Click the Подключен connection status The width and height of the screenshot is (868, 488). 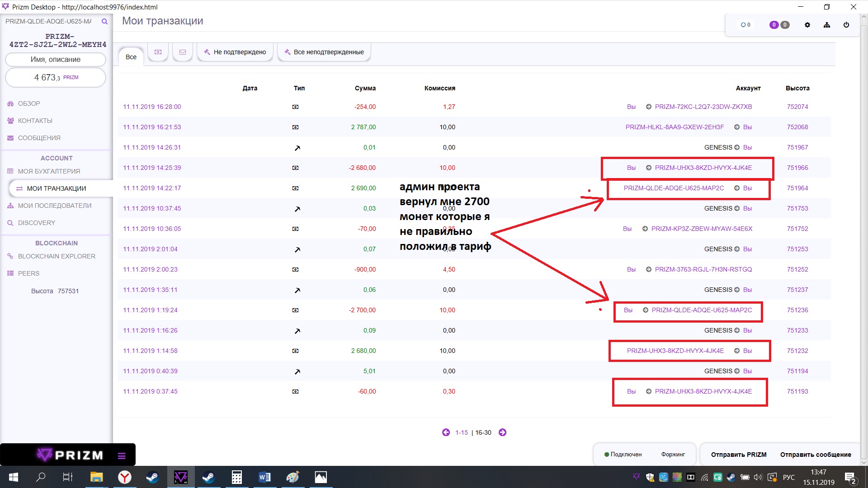623,455
